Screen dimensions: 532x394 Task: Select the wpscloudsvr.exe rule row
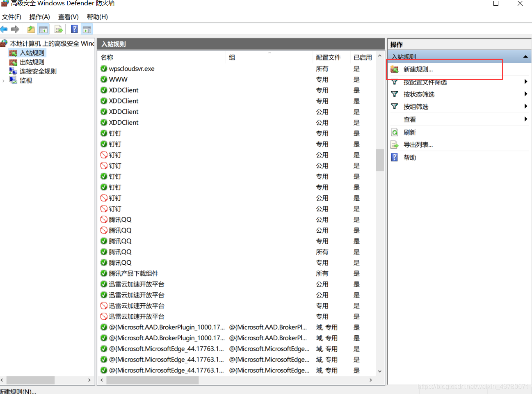pyautogui.click(x=237, y=69)
